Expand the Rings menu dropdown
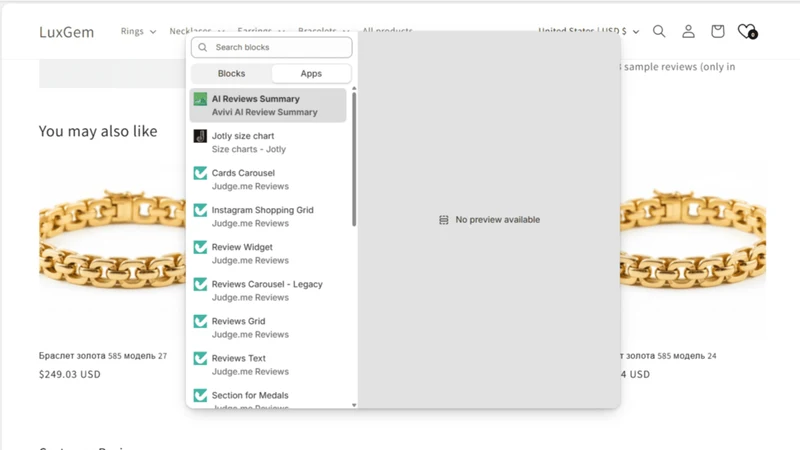This screenshot has height=450, width=800. (x=138, y=32)
